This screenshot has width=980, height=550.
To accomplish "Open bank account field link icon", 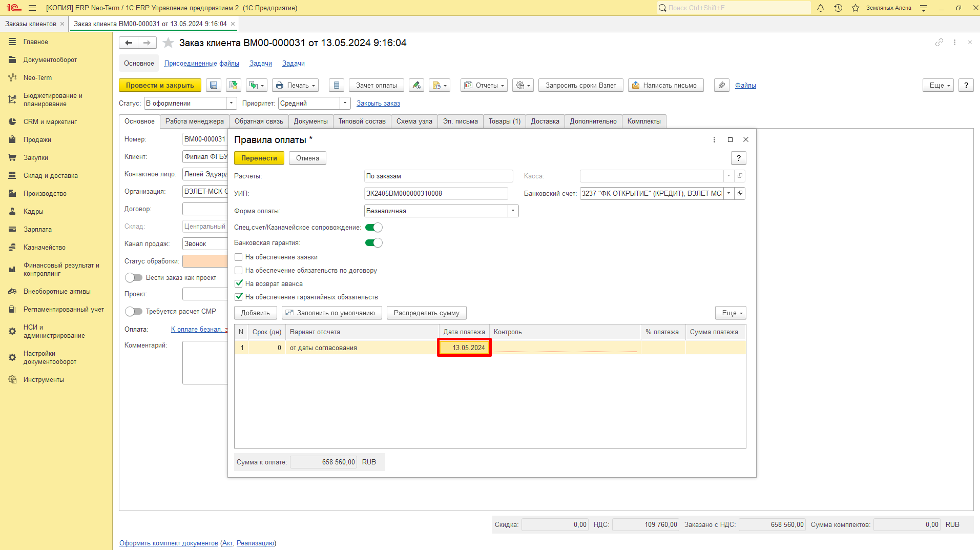I will (740, 193).
